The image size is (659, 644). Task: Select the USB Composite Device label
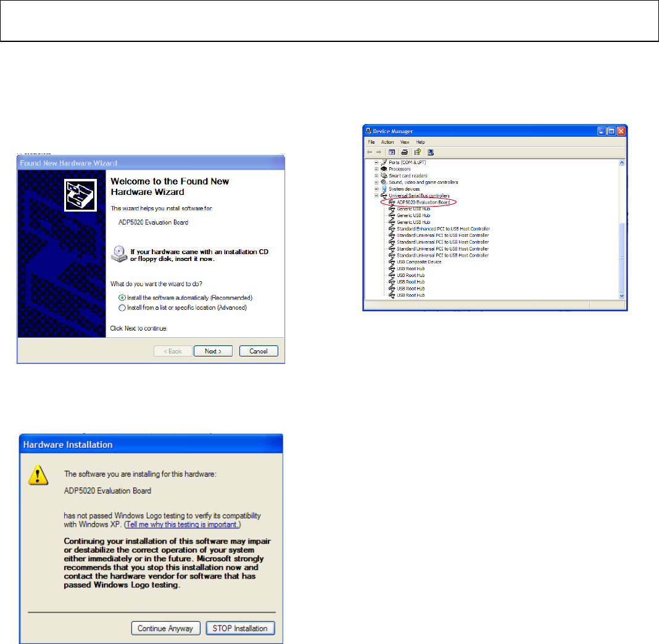point(419,262)
